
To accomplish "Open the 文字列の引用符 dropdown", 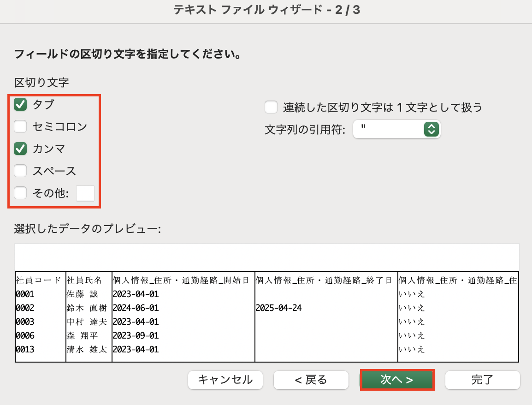I will 396,130.
